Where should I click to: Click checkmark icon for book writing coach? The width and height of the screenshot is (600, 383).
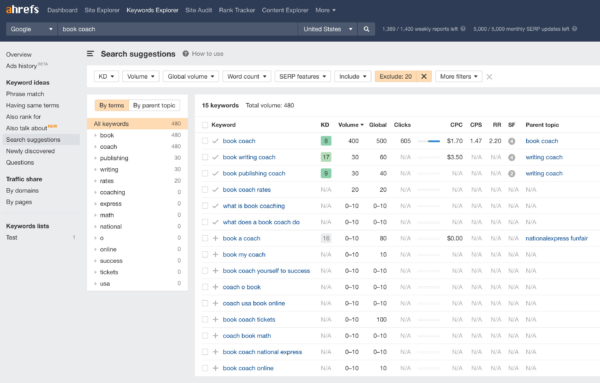tap(215, 157)
